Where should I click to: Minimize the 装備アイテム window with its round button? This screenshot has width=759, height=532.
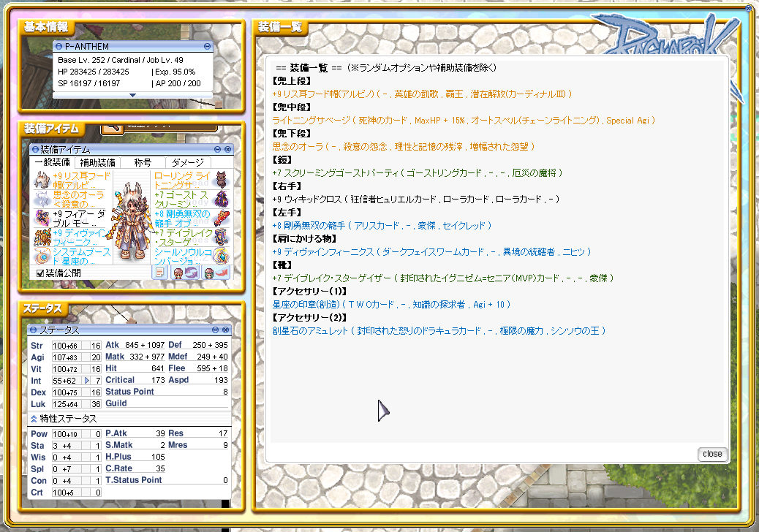coord(216,149)
